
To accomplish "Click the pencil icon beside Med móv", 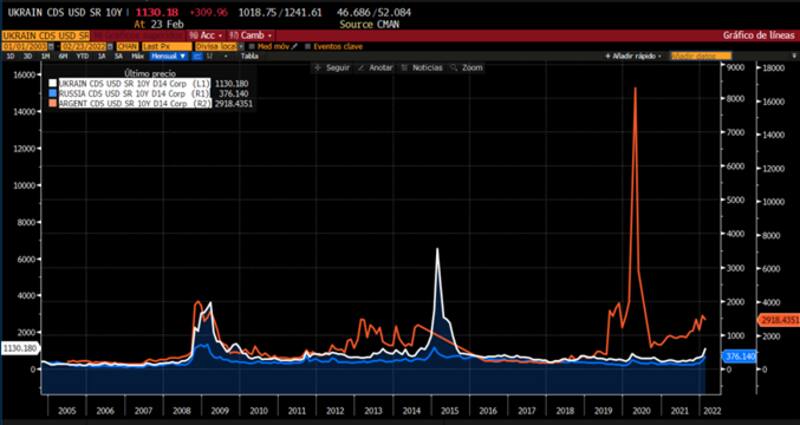I will point(295,46).
